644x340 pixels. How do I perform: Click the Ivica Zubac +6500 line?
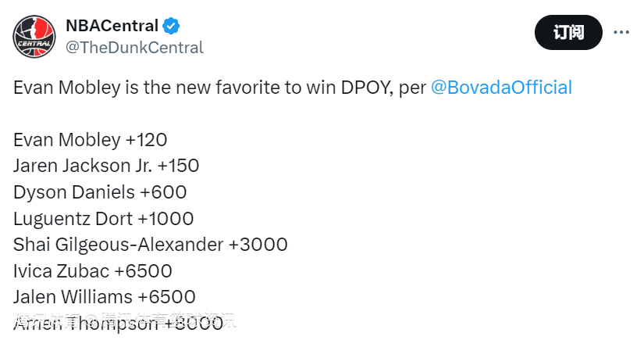[x=93, y=271]
